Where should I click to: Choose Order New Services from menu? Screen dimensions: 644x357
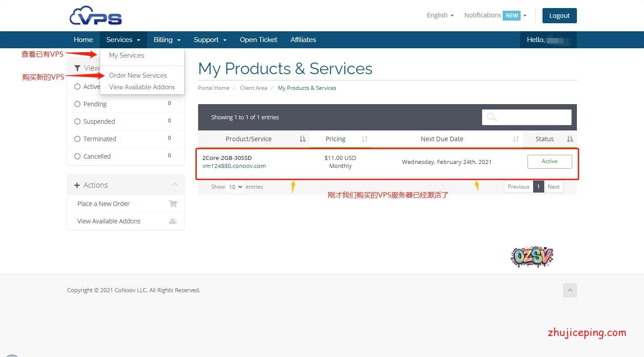pos(138,76)
